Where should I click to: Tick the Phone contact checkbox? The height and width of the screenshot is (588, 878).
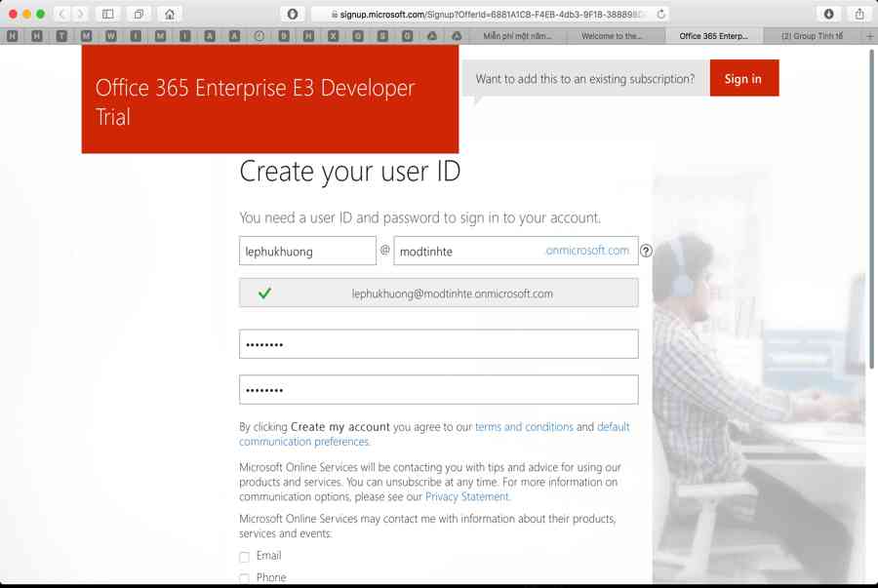(x=245, y=578)
